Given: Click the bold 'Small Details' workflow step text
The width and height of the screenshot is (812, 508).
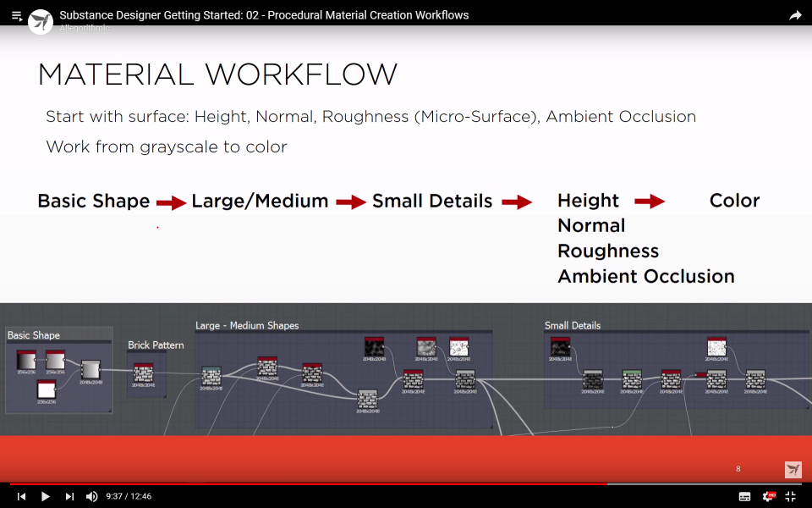Looking at the screenshot, I should (432, 202).
